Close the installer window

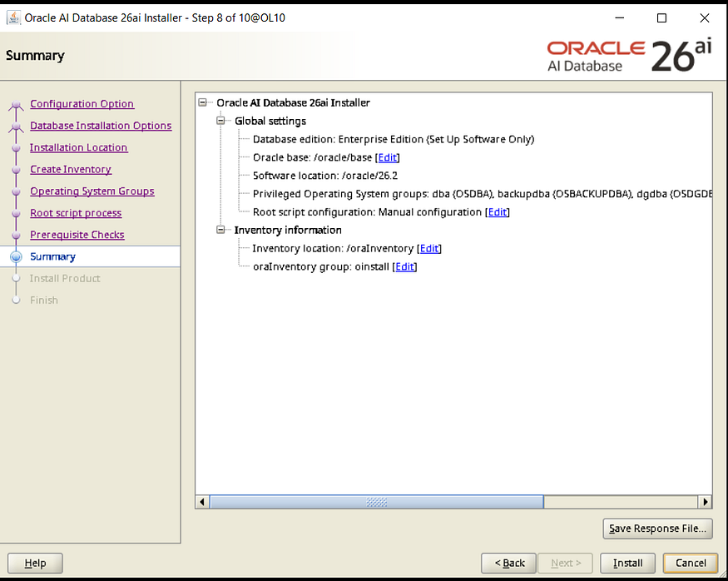705,17
